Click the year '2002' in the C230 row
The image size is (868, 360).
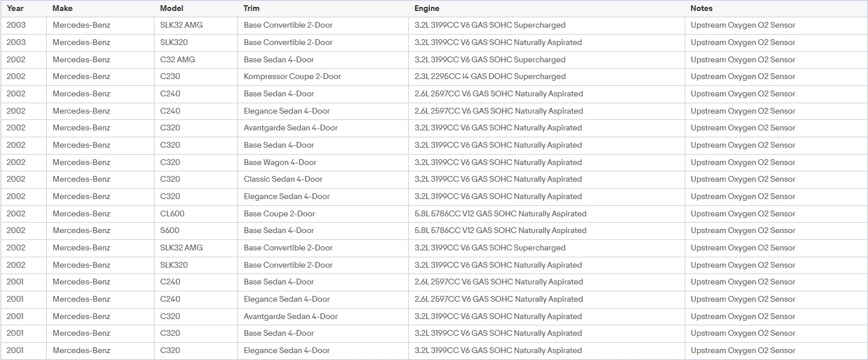pyautogui.click(x=16, y=77)
